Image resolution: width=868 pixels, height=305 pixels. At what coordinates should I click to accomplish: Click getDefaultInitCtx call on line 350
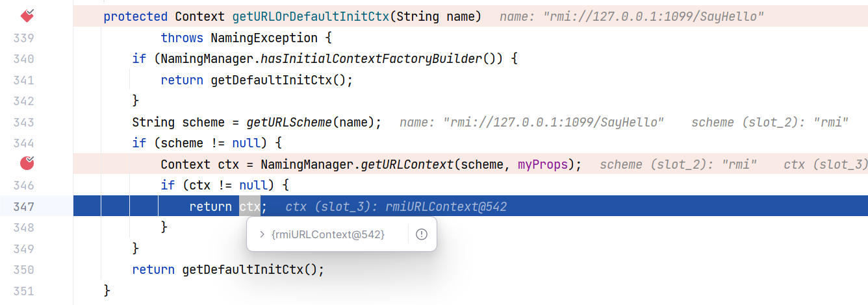249,269
